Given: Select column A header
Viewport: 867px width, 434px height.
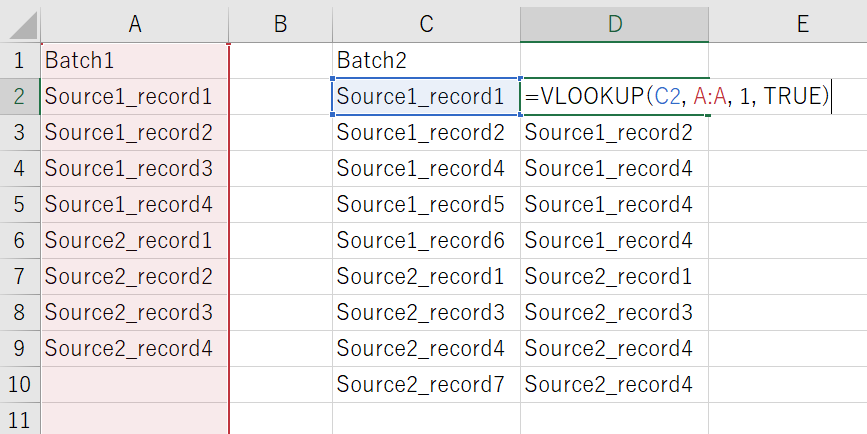Looking at the screenshot, I should [x=134, y=24].
